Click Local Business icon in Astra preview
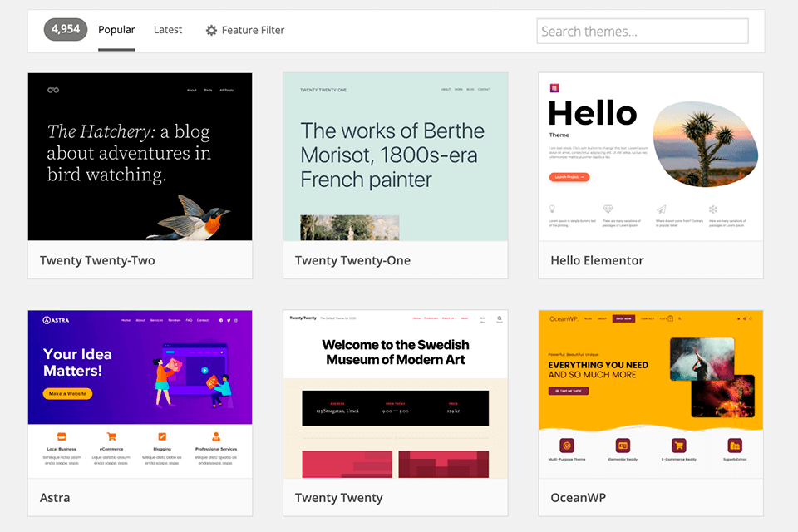798x532 pixels. [62, 436]
